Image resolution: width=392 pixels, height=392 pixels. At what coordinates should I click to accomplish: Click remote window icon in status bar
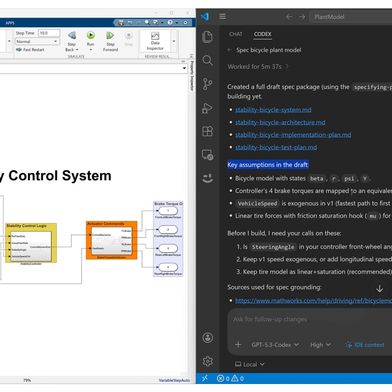(x=205, y=378)
